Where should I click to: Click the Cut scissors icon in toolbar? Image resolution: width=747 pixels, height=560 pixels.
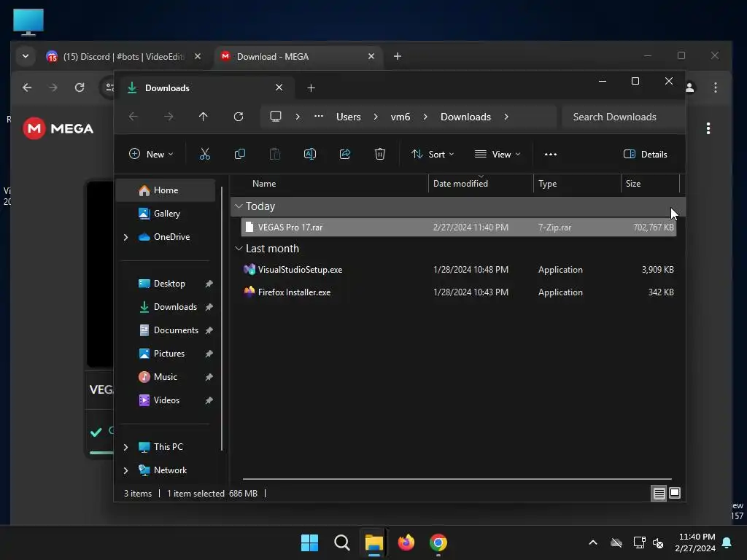(x=204, y=154)
